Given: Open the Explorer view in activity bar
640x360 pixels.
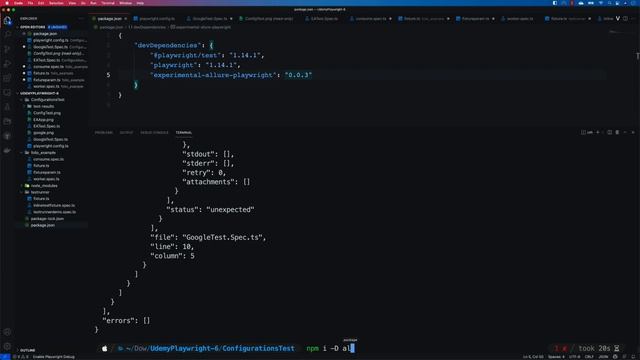Looking at the screenshot, I should click(x=7, y=20).
